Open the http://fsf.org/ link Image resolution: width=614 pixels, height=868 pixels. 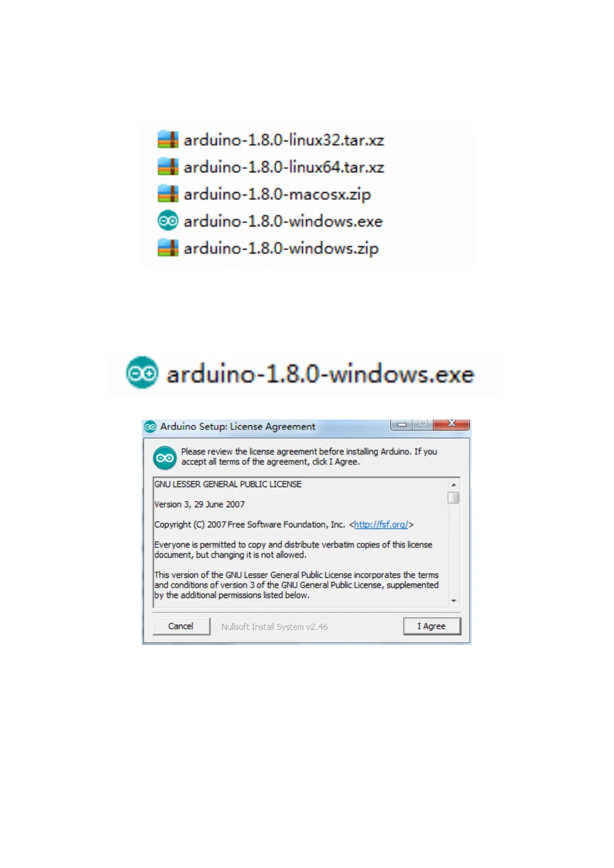381,524
